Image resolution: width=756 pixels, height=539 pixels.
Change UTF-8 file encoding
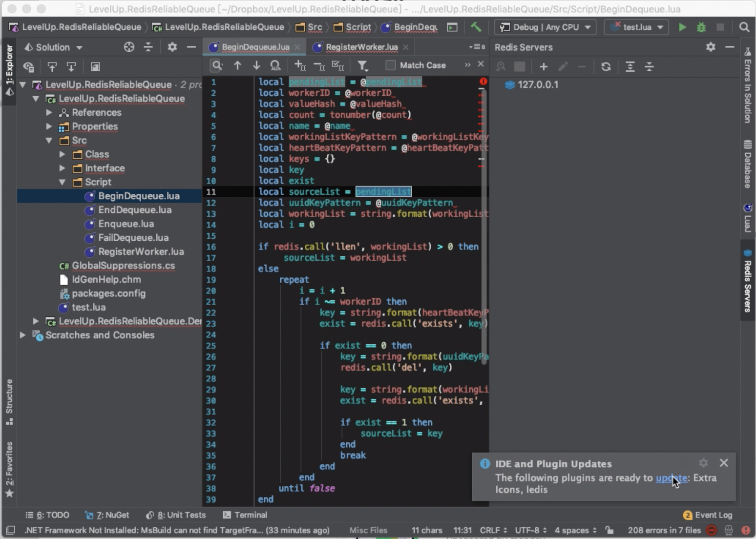pos(531,530)
